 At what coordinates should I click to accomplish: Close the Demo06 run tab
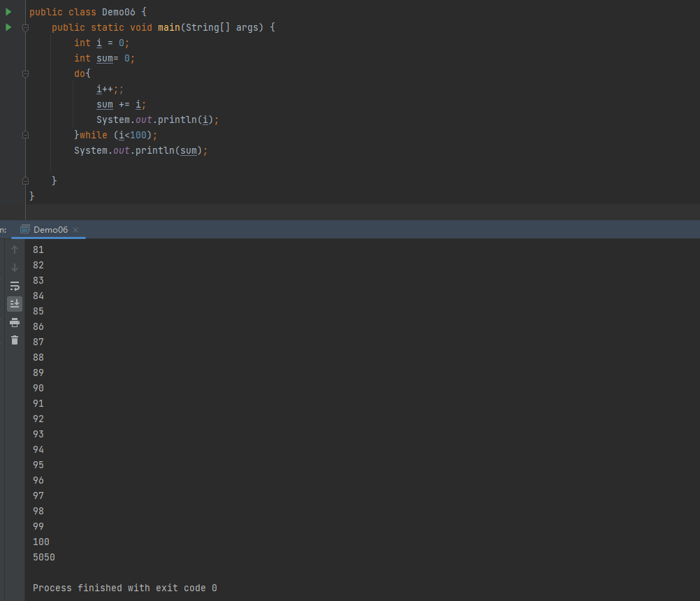(75, 229)
